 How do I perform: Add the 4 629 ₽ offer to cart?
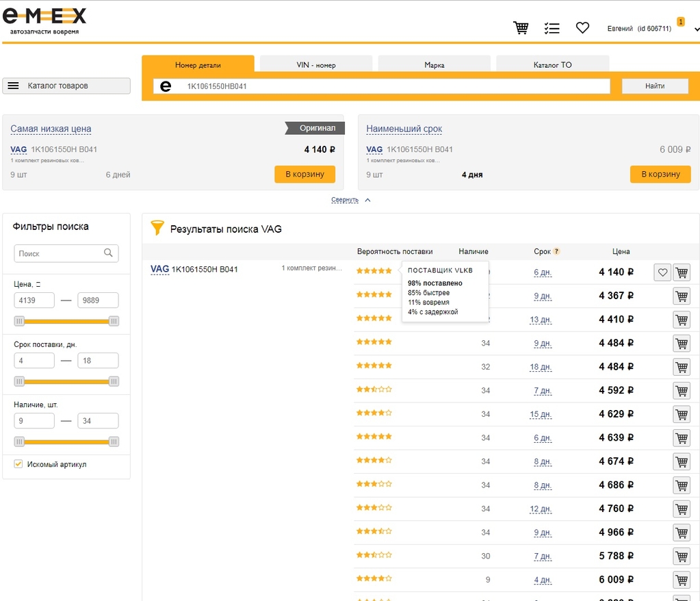tap(682, 414)
